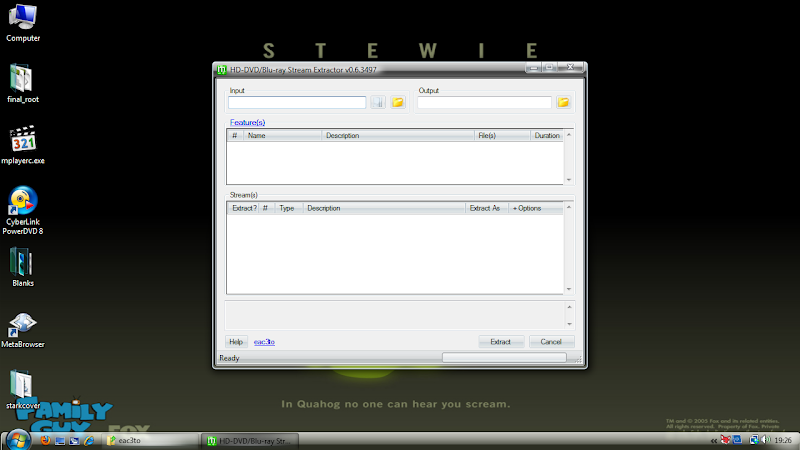This screenshot has height=450, width=800.
Task: Click the red fox tray icon
Action: 725,440
